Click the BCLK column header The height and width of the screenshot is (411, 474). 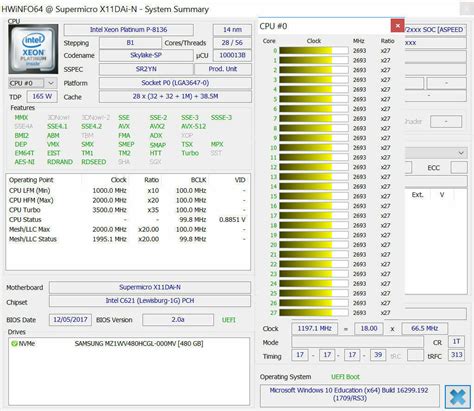pos(198,180)
